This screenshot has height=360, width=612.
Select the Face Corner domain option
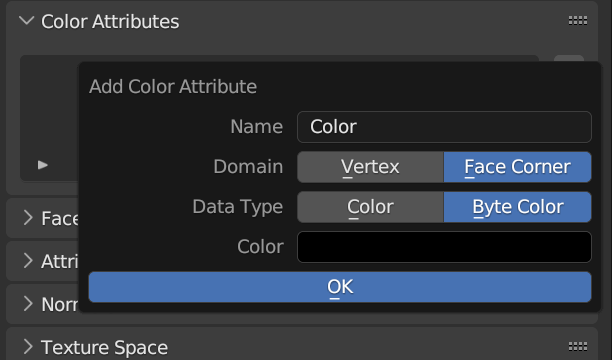coord(518,167)
